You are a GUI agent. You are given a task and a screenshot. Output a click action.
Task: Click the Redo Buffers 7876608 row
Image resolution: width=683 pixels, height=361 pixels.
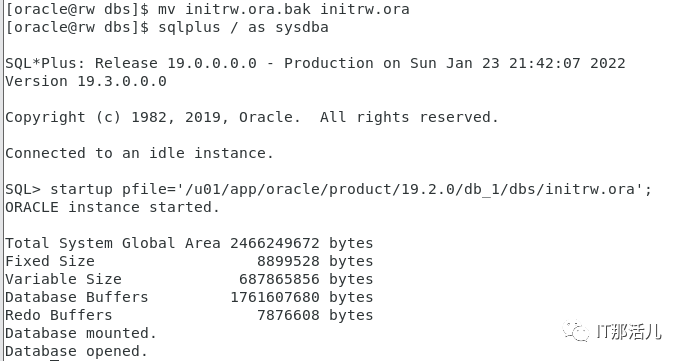pos(189,315)
